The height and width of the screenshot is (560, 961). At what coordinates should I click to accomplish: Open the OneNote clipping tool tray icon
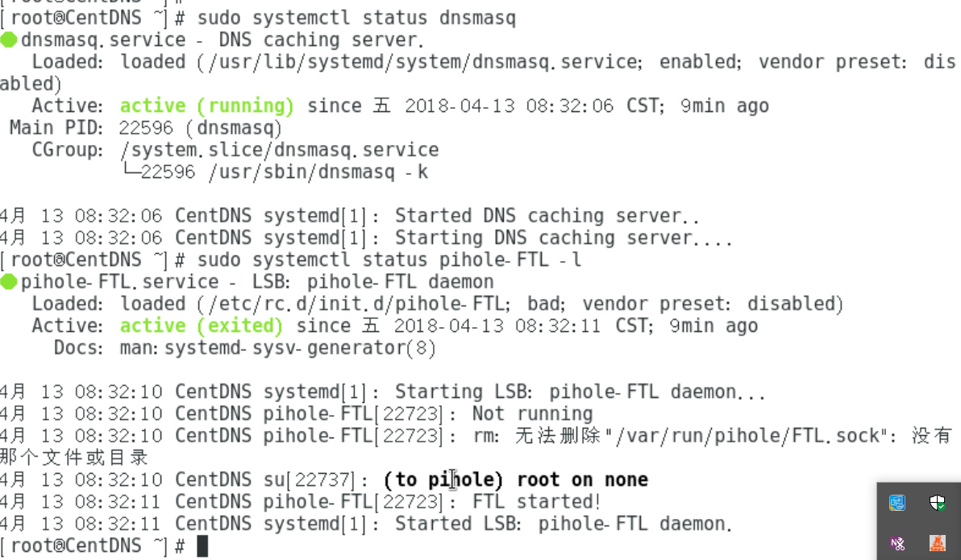(897, 543)
